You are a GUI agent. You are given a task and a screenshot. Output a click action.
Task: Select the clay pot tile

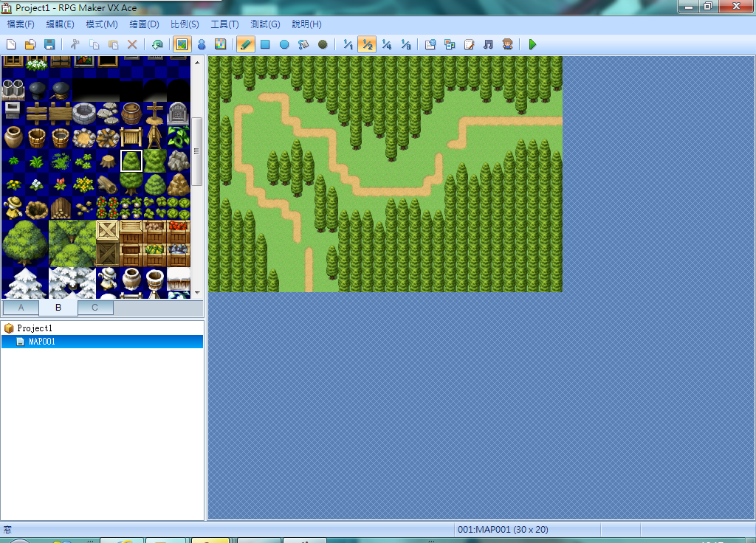point(13,137)
